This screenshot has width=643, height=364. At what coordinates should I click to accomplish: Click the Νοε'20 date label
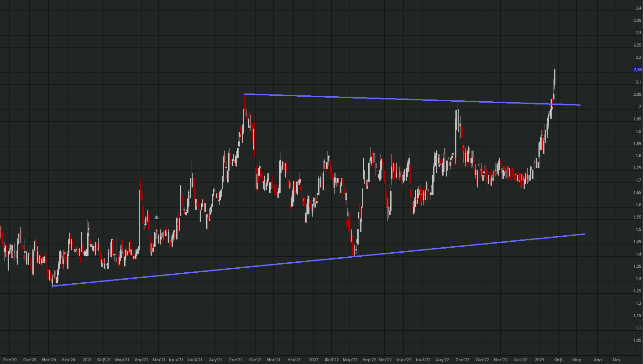tap(49, 360)
